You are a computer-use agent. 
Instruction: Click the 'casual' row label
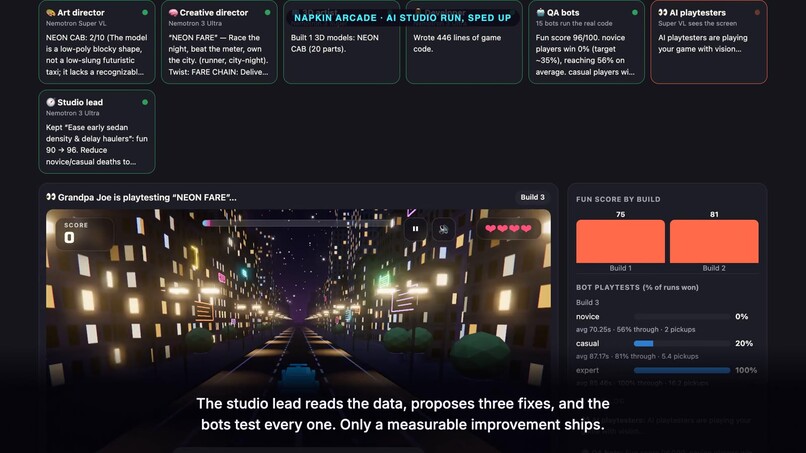pyautogui.click(x=588, y=343)
